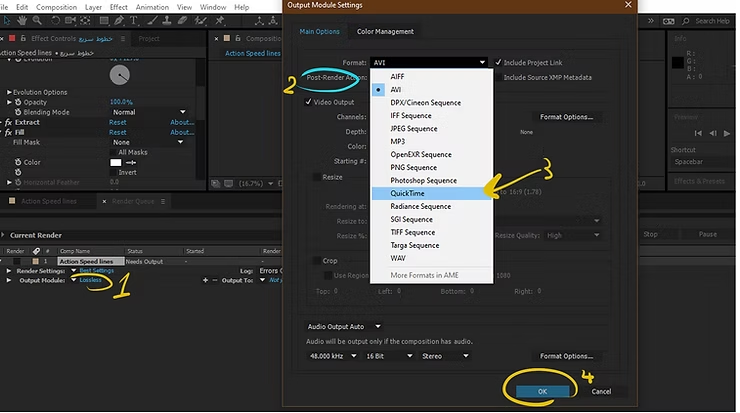740x413 pixels.
Task: Jump to first frame in Preview
Action: tap(698, 133)
